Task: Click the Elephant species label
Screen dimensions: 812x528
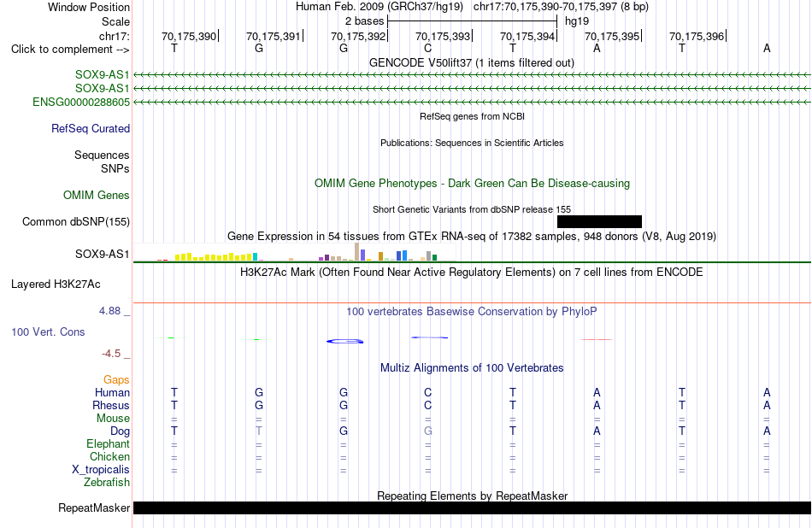Action: pyautogui.click(x=109, y=444)
